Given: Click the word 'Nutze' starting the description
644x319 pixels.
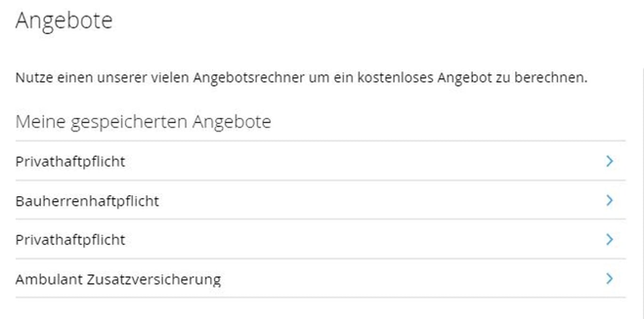Looking at the screenshot, I should [30, 78].
